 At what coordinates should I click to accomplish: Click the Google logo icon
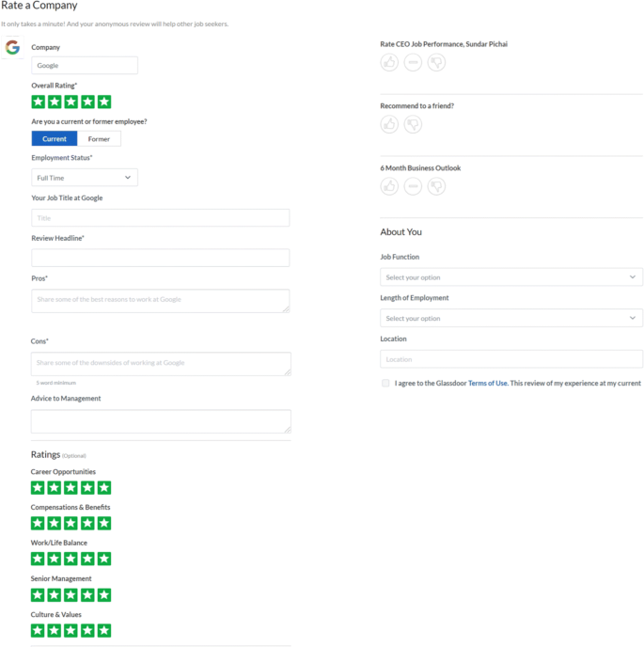pyautogui.click(x=12, y=47)
